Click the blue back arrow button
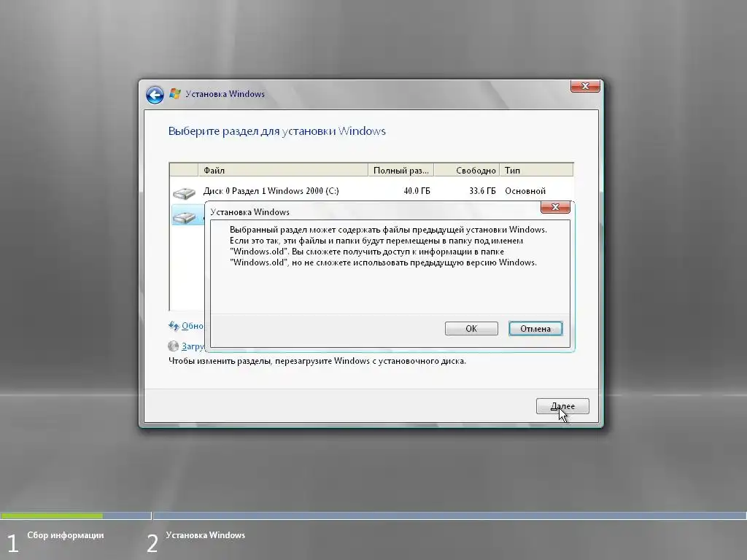The width and height of the screenshot is (747, 560). pos(155,95)
